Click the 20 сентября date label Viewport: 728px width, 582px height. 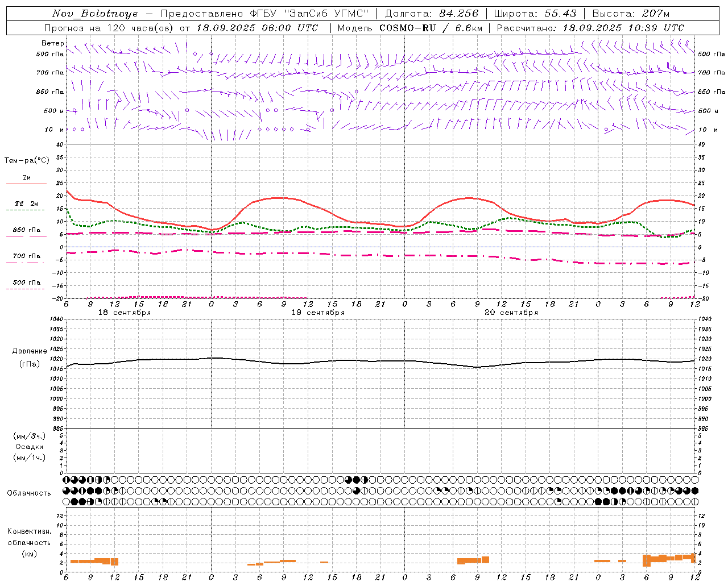(x=511, y=313)
